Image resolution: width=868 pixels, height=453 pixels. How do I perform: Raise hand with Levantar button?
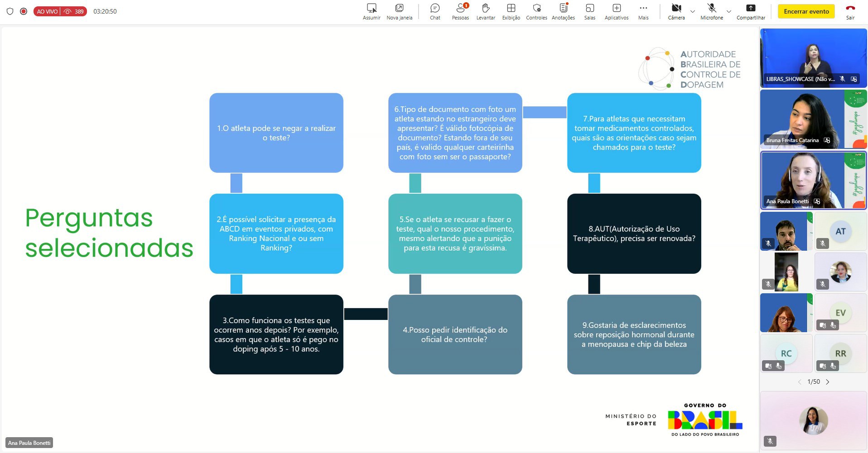point(486,11)
